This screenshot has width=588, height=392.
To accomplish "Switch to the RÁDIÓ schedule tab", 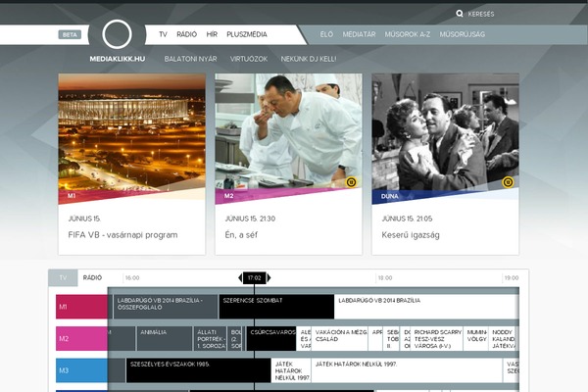I will (93, 278).
